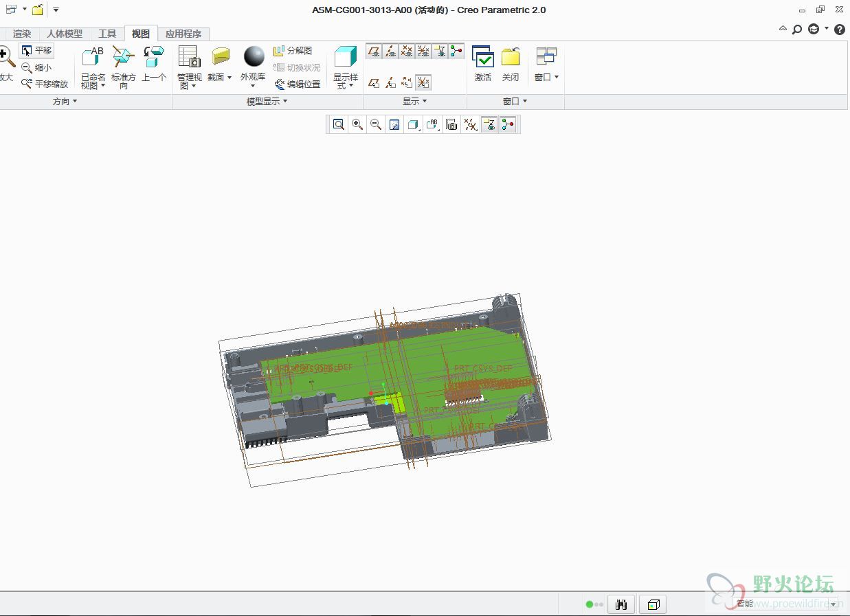Open Named Views icon in graphics toolbar

pos(432,124)
